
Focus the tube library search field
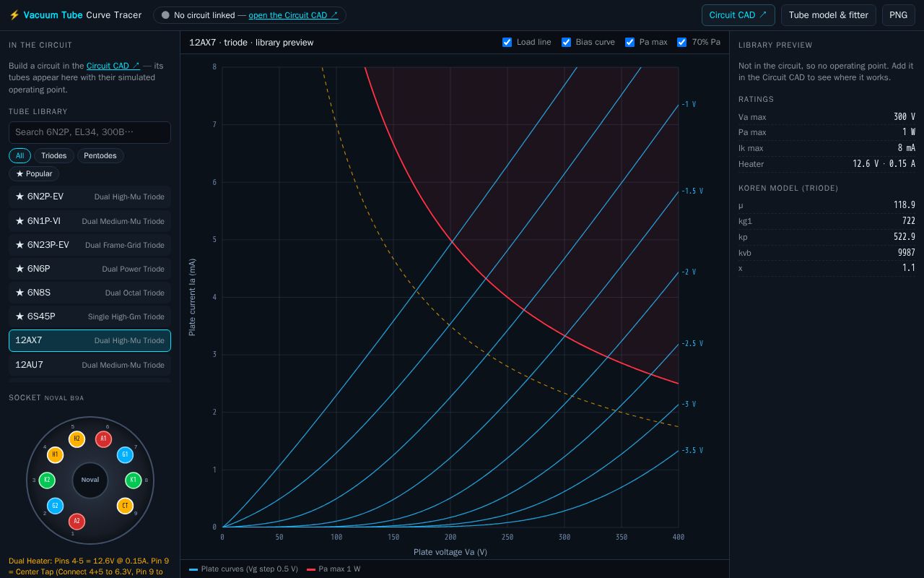coord(90,132)
